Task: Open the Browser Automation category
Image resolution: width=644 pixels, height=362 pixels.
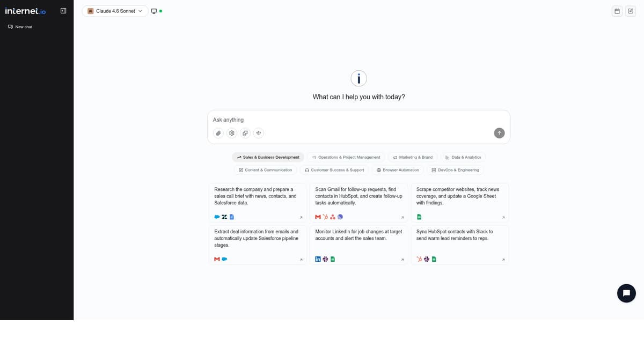Action: (397, 170)
